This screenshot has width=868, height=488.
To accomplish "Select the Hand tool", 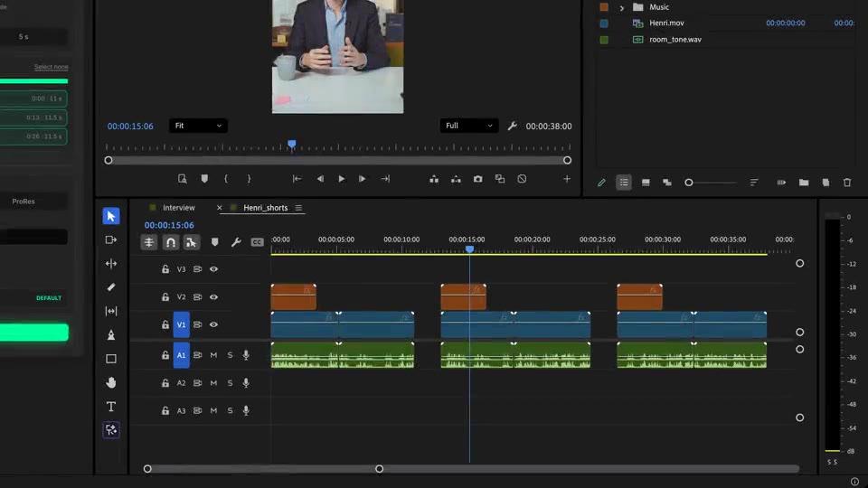I will point(110,382).
